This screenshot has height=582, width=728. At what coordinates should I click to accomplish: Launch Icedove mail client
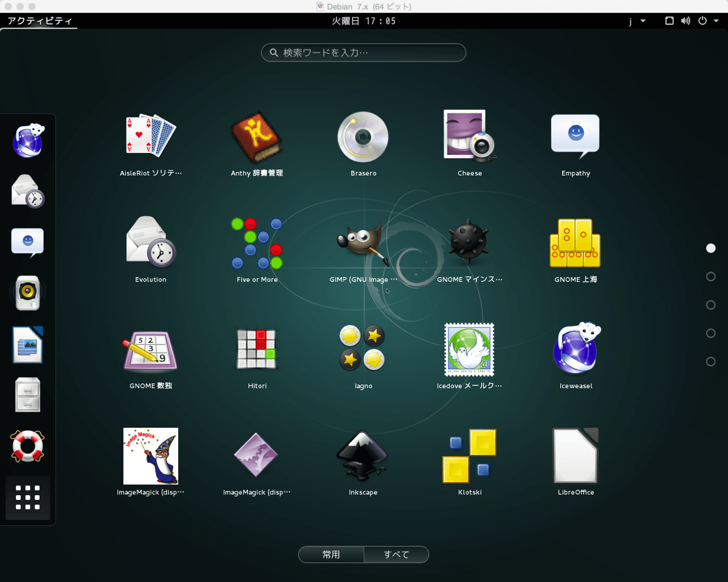(x=469, y=356)
